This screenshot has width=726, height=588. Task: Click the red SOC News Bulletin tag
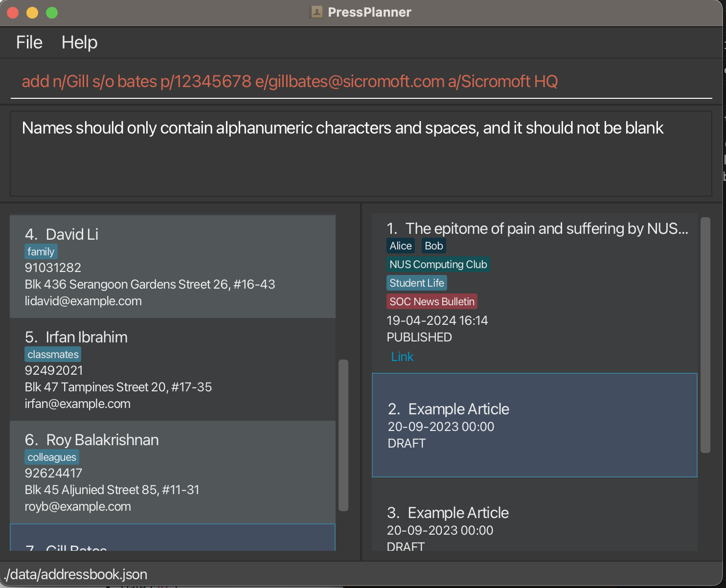(x=431, y=301)
